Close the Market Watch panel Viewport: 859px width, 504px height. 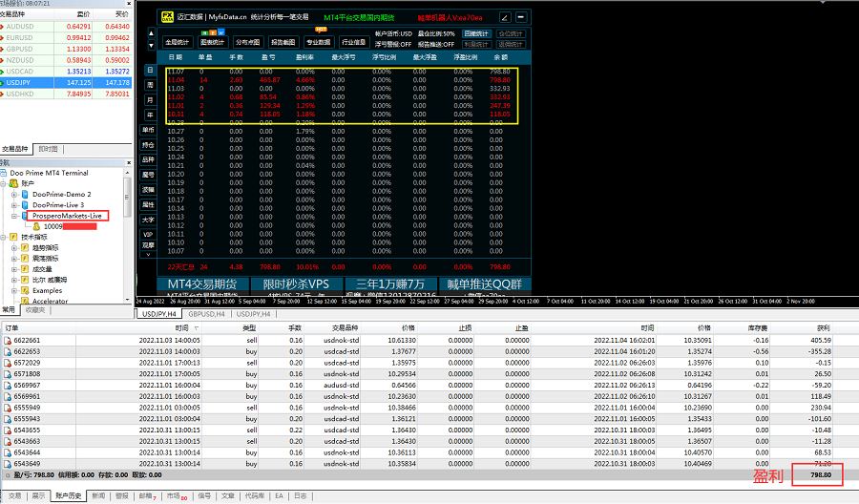[129, 3]
